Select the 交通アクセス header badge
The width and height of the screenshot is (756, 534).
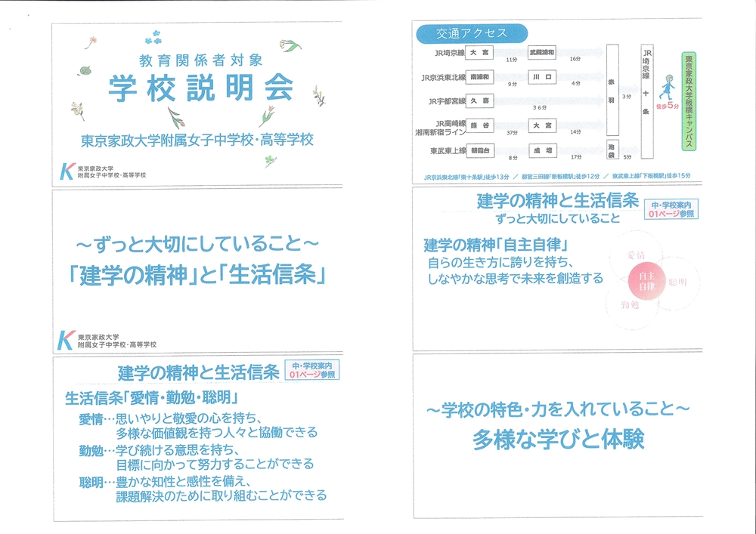[472, 33]
